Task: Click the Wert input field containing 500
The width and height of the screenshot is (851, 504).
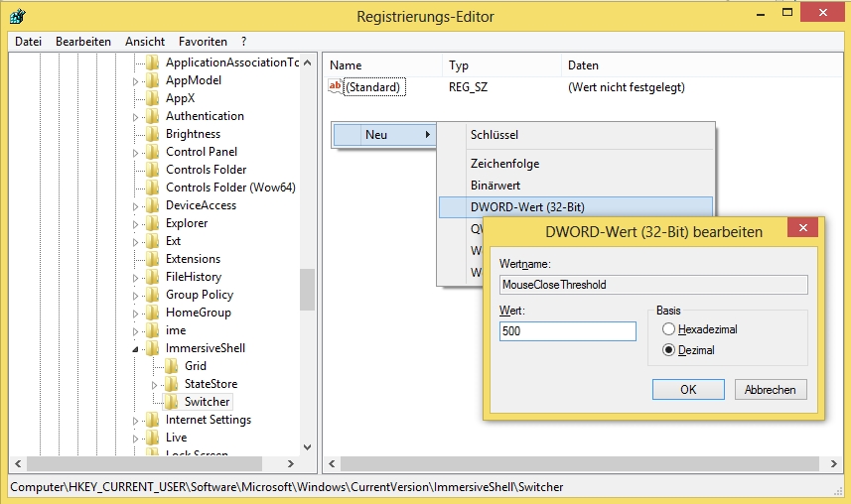Action: pyautogui.click(x=568, y=331)
